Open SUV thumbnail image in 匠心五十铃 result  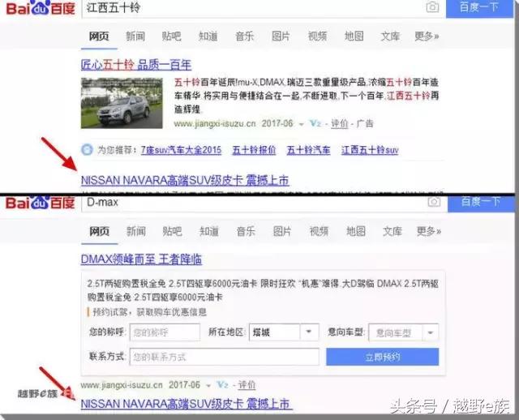click(x=122, y=103)
